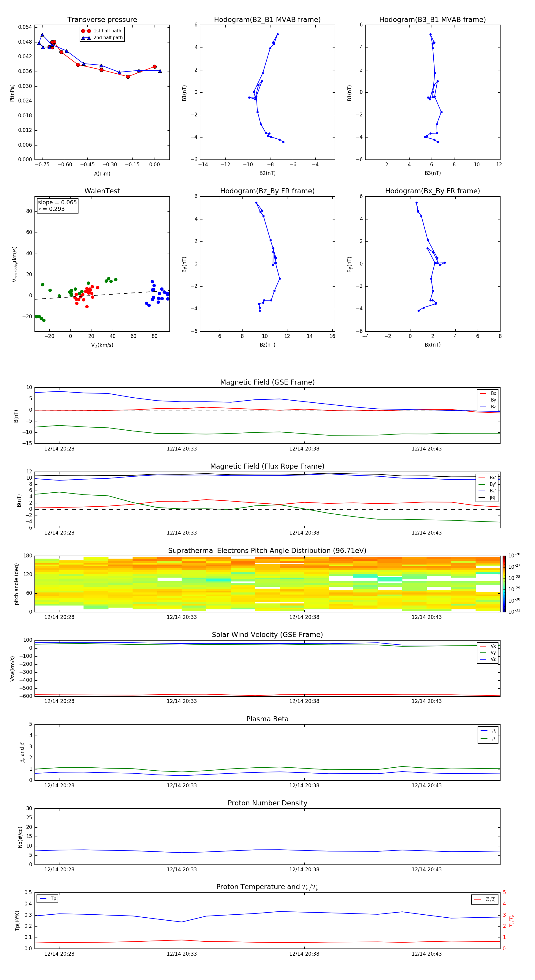Click 'Bx' in GSE magnetic field legend
Image resolution: width=535 pixels, height=980 pixels.
[x=488, y=393]
